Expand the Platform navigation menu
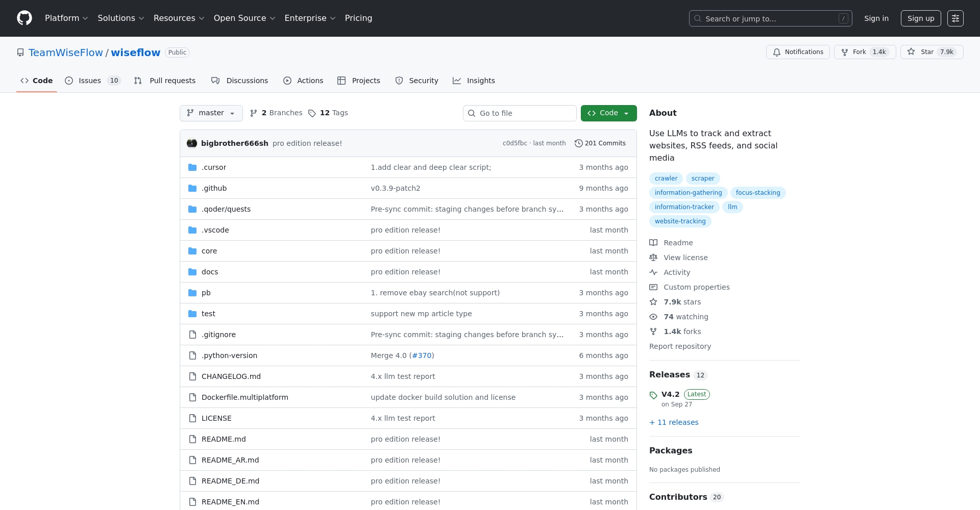The width and height of the screenshot is (980, 510). (x=66, y=18)
